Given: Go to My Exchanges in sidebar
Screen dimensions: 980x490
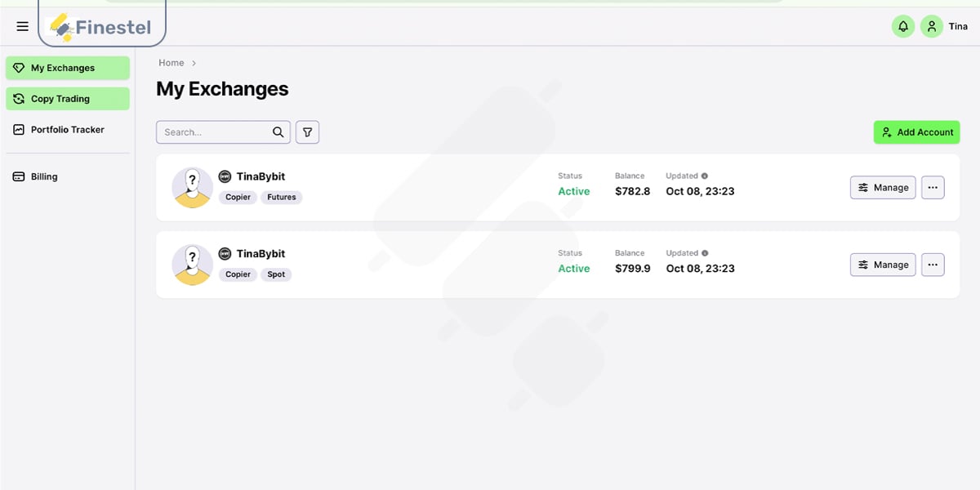Looking at the screenshot, I should pyautogui.click(x=68, y=68).
